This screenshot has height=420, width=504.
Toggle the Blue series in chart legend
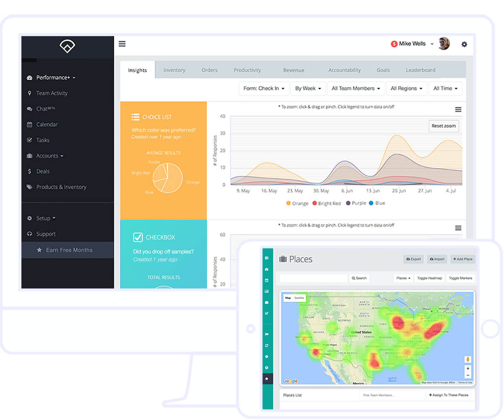(377, 203)
